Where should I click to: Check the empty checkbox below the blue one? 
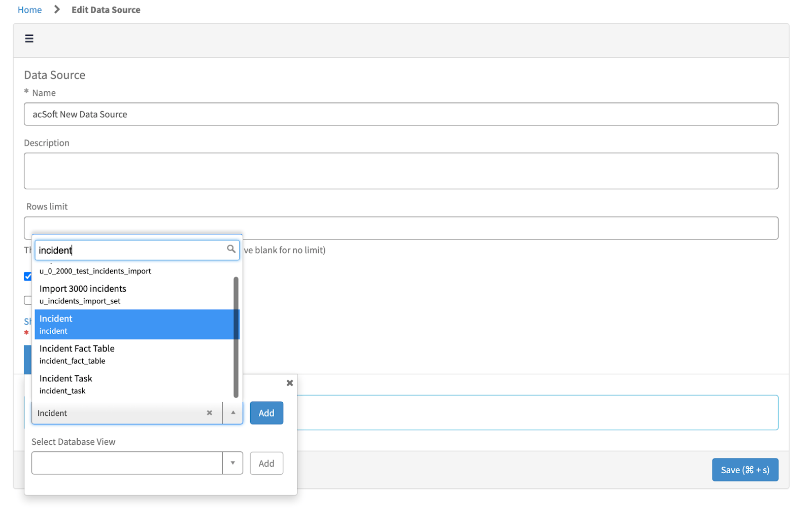[28, 300]
